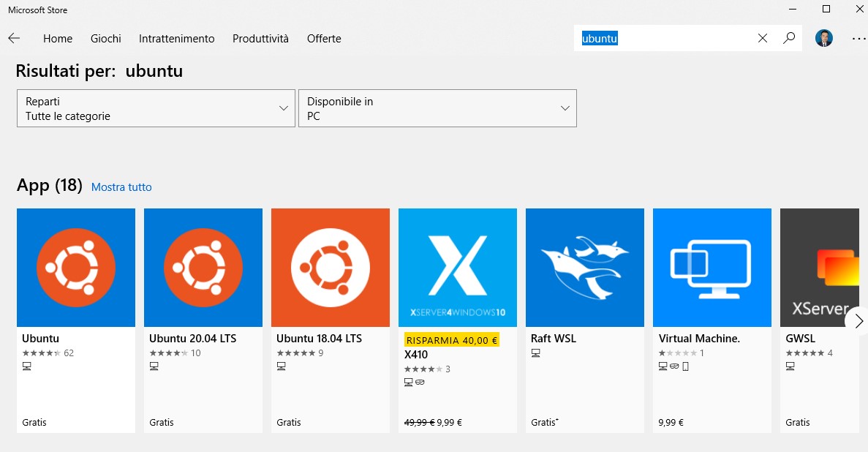Switch to the Giochi tab
868x452 pixels.
(106, 39)
